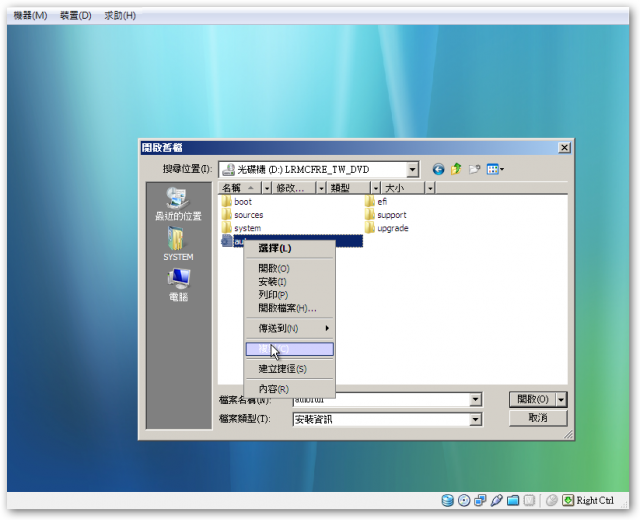Go up one folder level icon
The image size is (640, 520).
click(x=456, y=169)
